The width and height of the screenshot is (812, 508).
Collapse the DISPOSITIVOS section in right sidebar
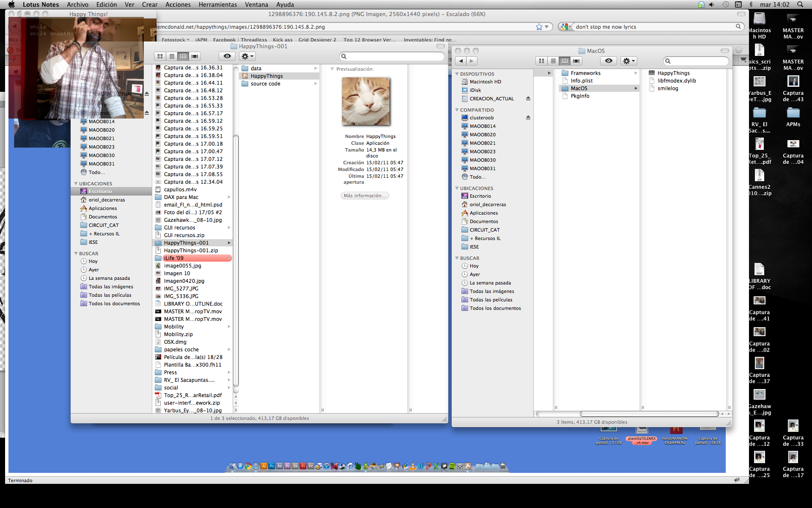click(457, 74)
